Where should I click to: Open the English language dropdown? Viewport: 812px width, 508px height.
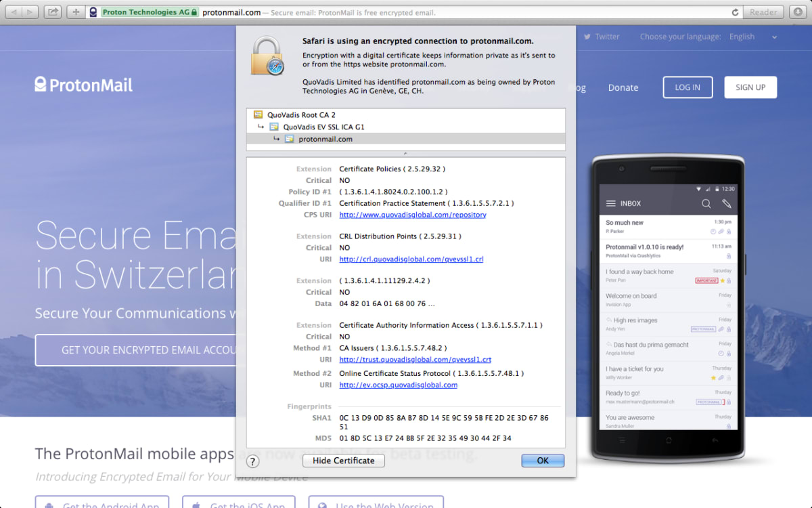752,37
